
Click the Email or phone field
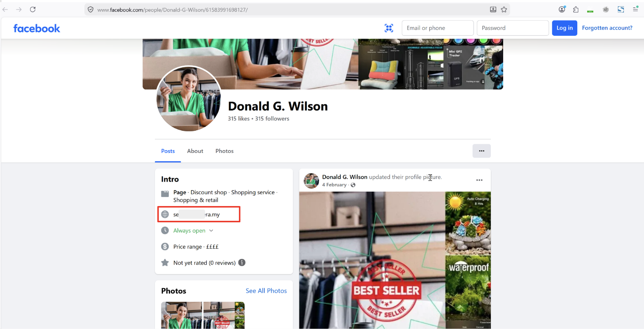point(438,28)
